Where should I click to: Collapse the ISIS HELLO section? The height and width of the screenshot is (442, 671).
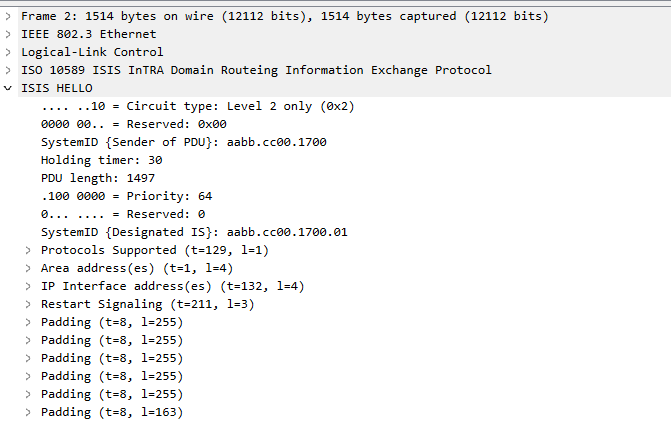(x=9, y=88)
